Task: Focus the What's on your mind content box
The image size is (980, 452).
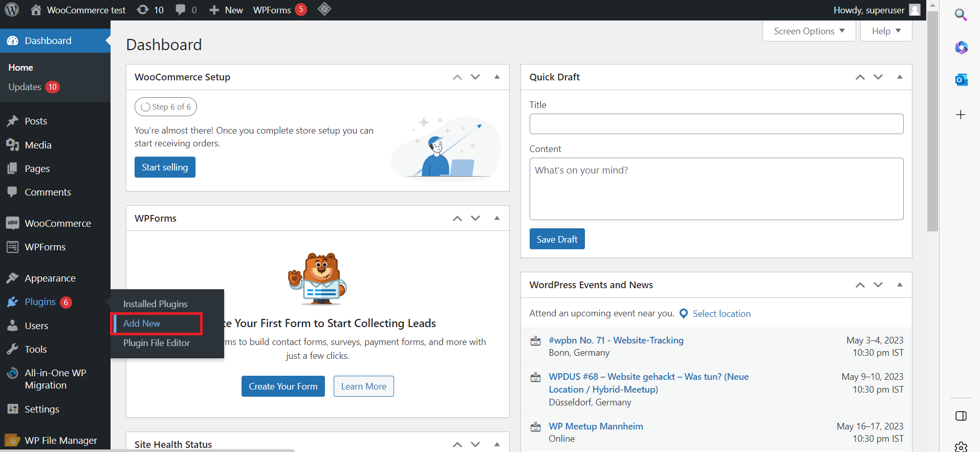Action: point(716,189)
